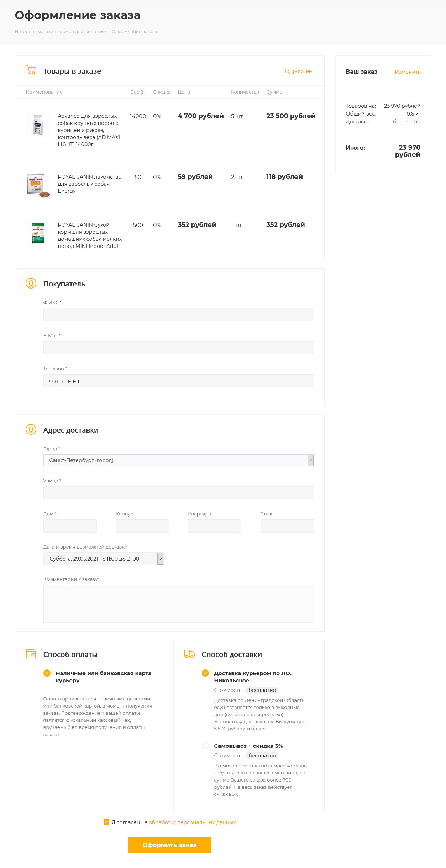Click the address icon next to 'Адрес доставки'
The width and height of the screenshot is (446, 868).
(31, 429)
